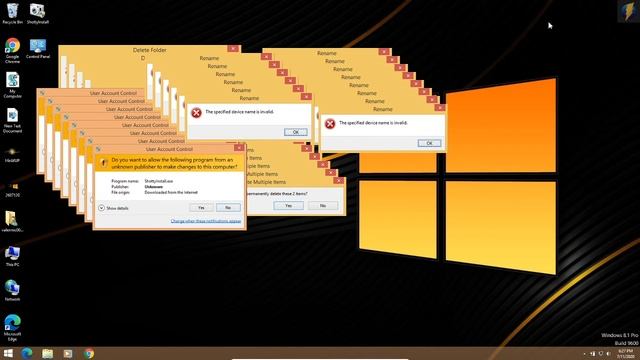Click the ShottyInstall.exe program name text
This screenshot has height=360, width=640.
click(x=159, y=181)
